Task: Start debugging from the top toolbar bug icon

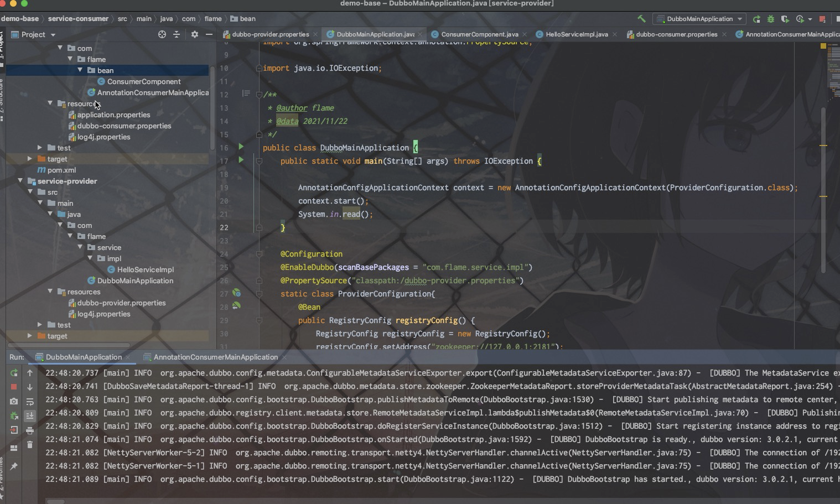Action: point(771,19)
